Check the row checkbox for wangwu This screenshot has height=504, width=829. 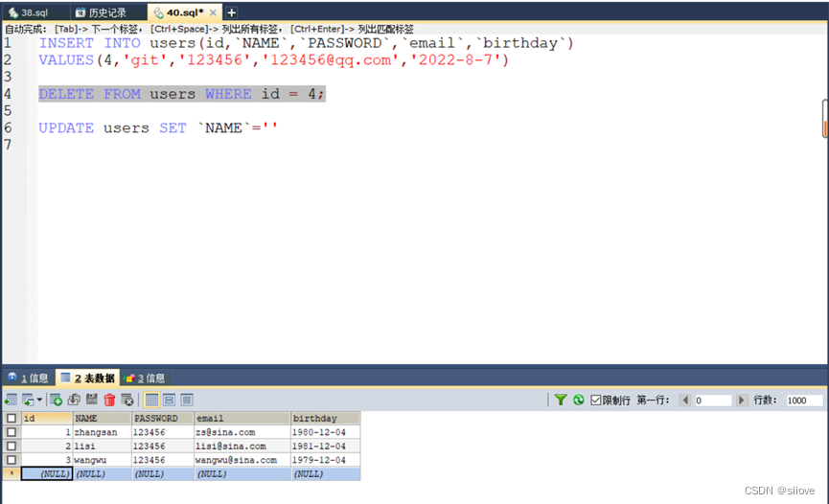click(12, 460)
